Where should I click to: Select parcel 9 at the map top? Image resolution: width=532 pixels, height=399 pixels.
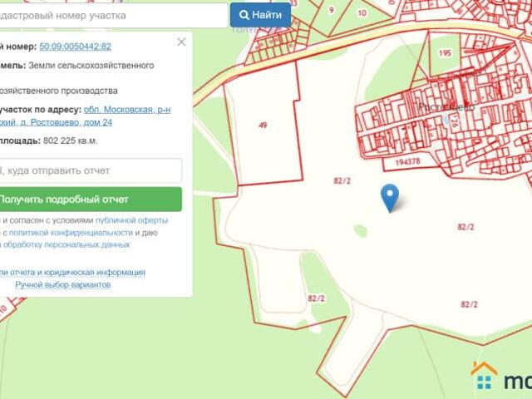click(x=332, y=9)
